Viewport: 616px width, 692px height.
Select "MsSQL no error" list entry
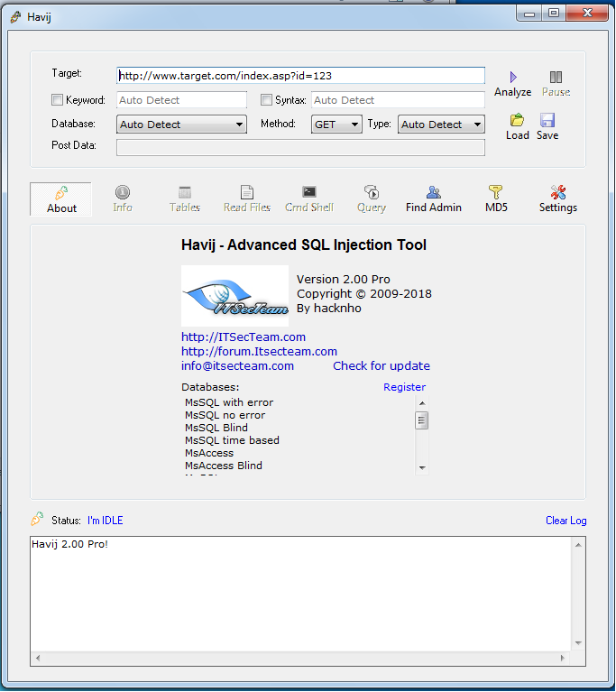pyautogui.click(x=225, y=415)
